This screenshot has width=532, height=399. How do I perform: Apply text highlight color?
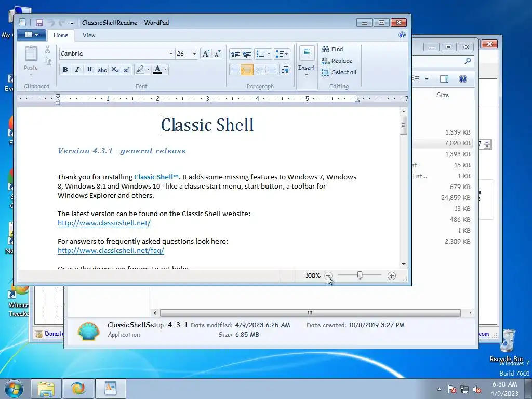click(140, 70)
